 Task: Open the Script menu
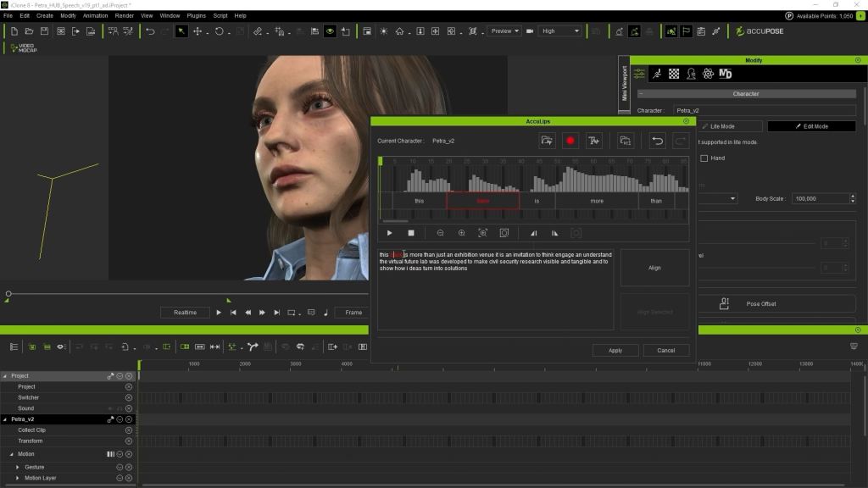point(220,16)
